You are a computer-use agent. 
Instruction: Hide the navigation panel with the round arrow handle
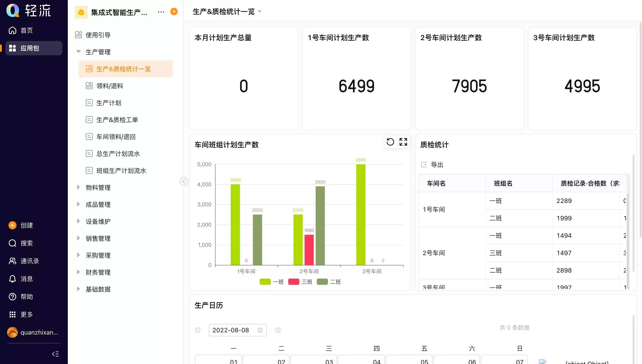(184, 181)
